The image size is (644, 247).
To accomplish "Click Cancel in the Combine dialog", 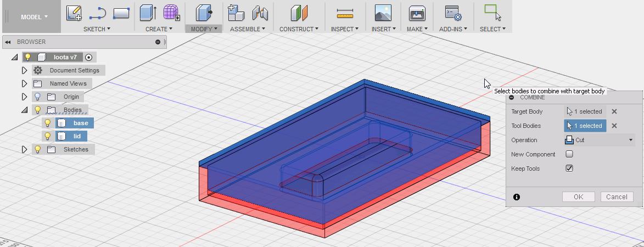I will (x=617, y=197).
